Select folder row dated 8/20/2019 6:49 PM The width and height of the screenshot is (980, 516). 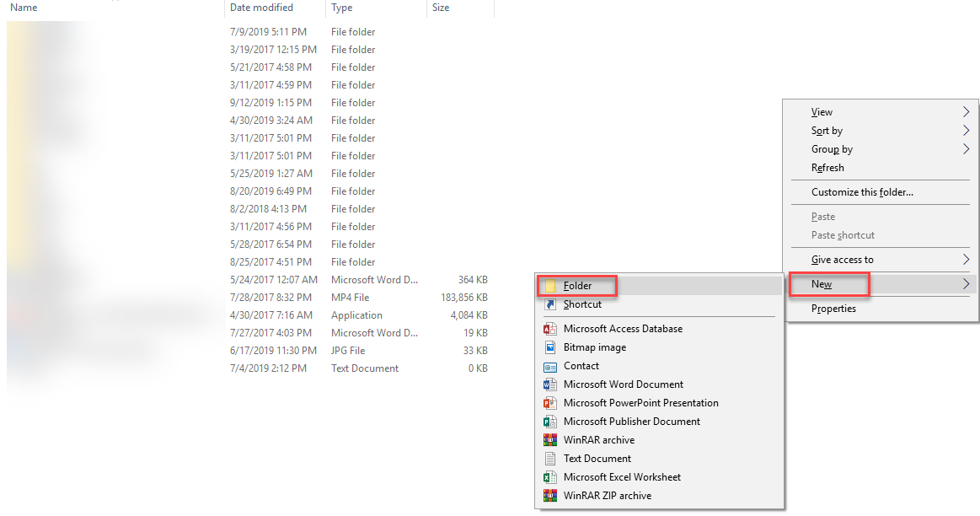click(x=250, y=191)
